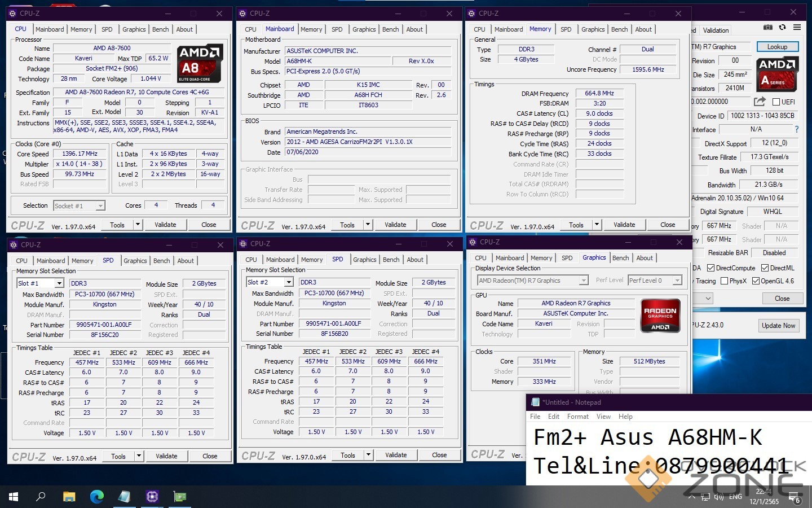Open the GPU-Z hamburger menu
The width and height of the screenshot is (812, 508).
point(797,27)
